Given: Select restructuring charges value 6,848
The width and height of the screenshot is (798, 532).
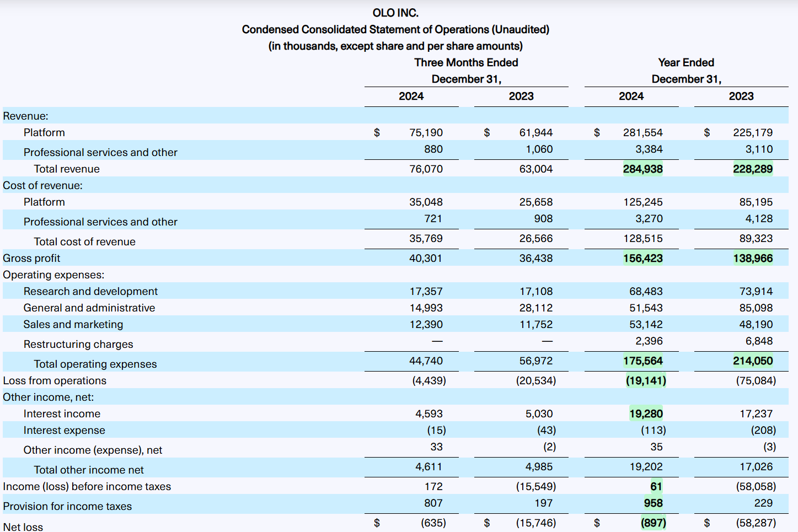Looking at the screenshot, I should click(759, 341).
